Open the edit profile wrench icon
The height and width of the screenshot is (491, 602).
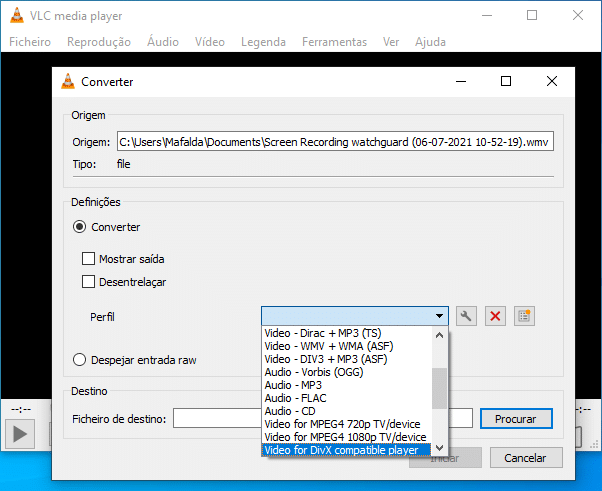pyautogui.click(x=466, y=316)
